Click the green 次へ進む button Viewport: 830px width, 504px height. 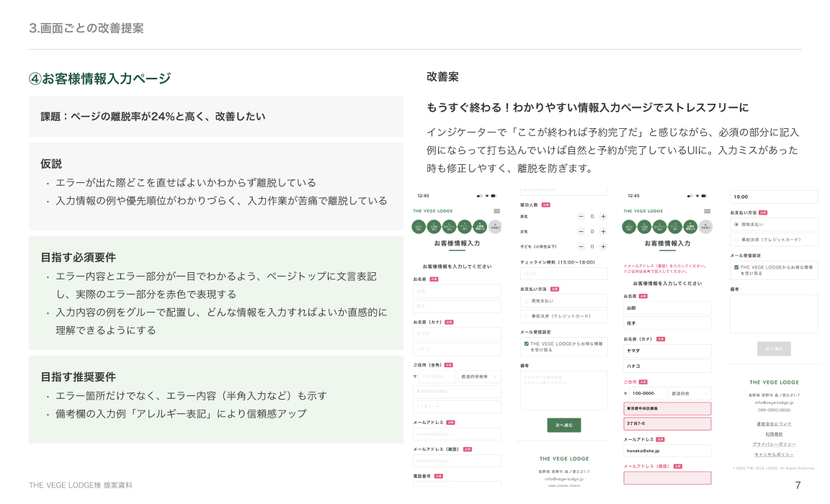point(563,425)
